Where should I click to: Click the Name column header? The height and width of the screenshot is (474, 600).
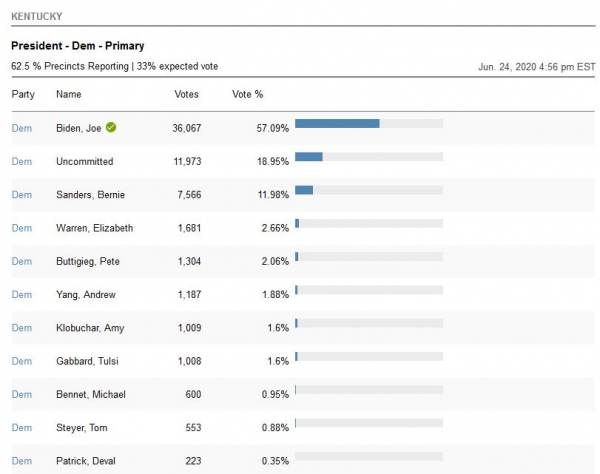69,94
